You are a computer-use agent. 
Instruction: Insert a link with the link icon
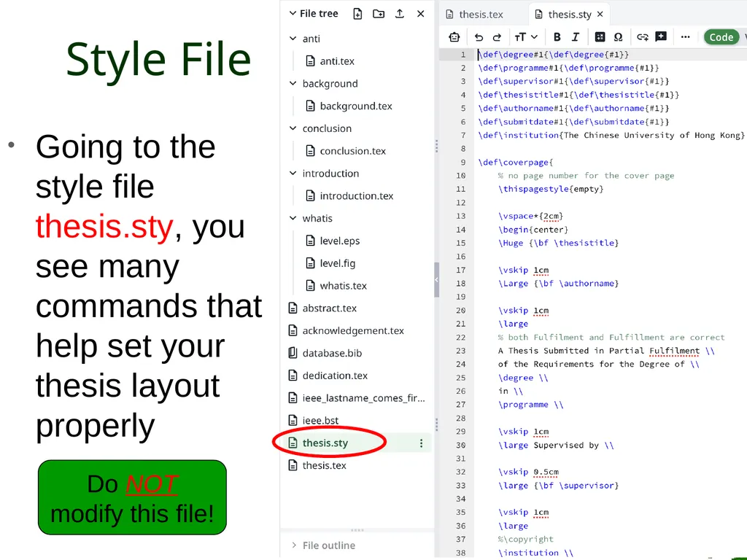643,36
